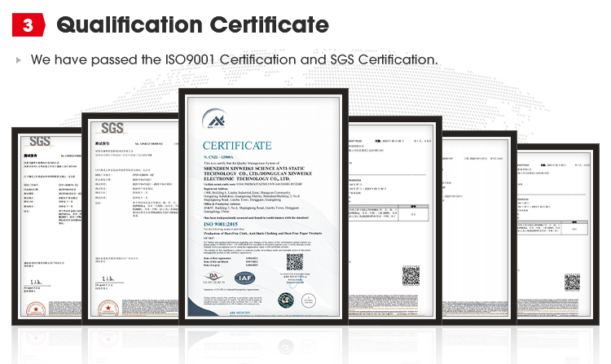This screenshot has width=611, height=364.
Task: Click the SGS logo on second-left certificate
Action: tap(113, 129)
